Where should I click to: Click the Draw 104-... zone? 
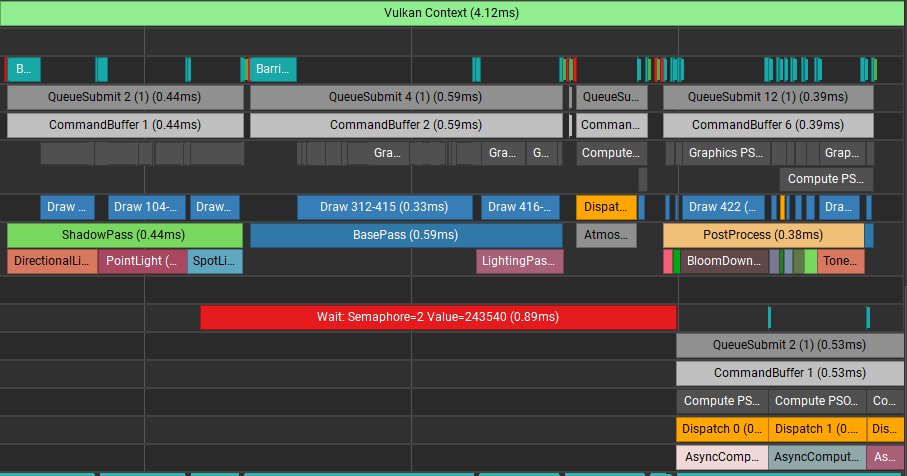click(147, 207)
